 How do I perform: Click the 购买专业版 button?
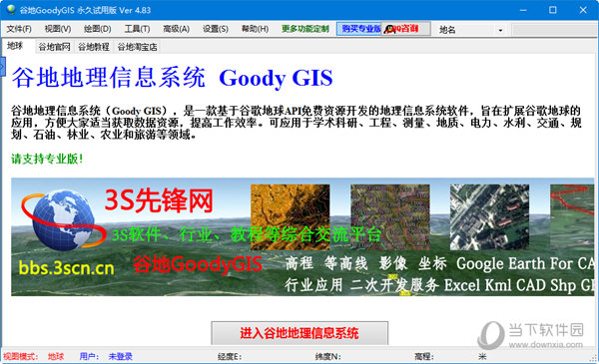click(359, 29)
